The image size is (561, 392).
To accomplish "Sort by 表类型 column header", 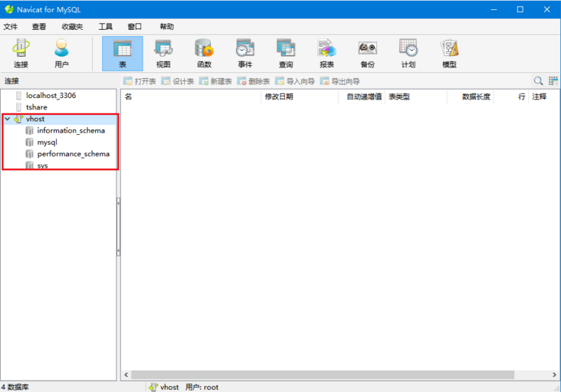I will (x=416, y=96).
